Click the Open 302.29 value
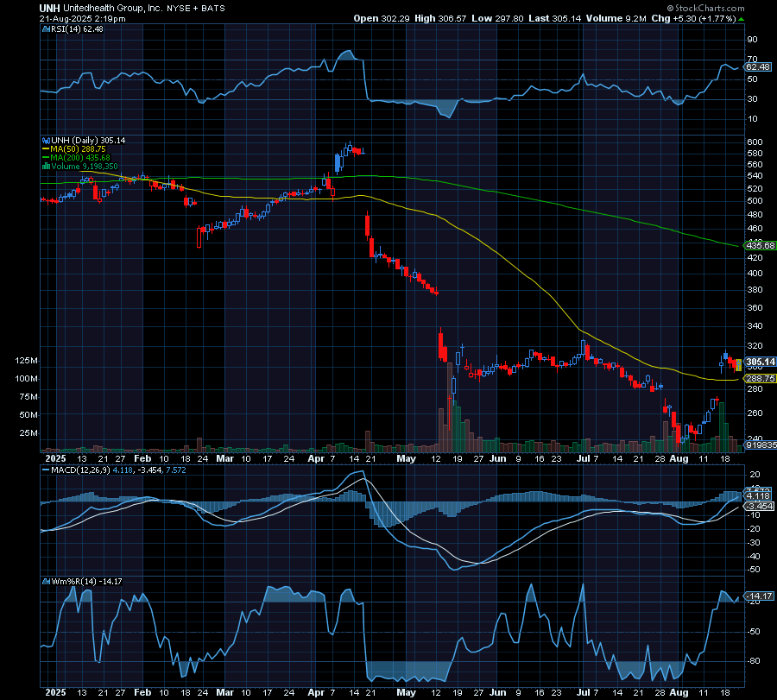Screen dimensions: 777x700 pyautogui.click(x=382, y=18)
